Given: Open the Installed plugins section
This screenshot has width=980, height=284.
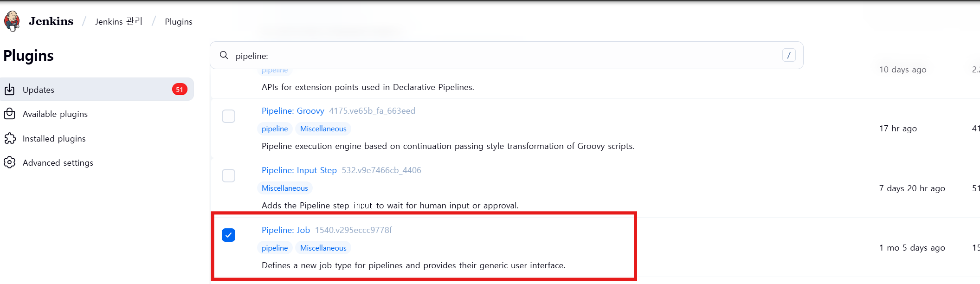Looking at the screenshot, I should tap(54, 139).
